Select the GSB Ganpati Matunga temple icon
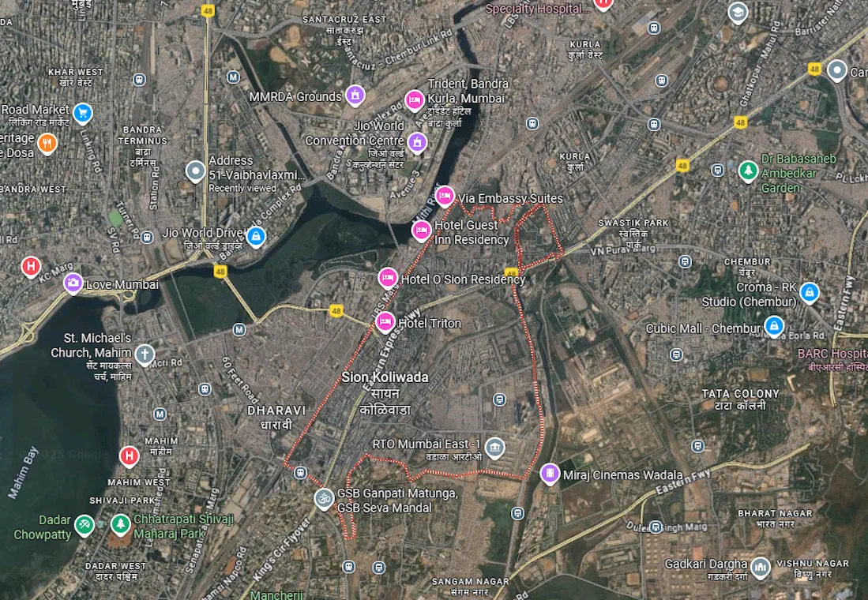The image size is (868, 600). pos(325,499)
